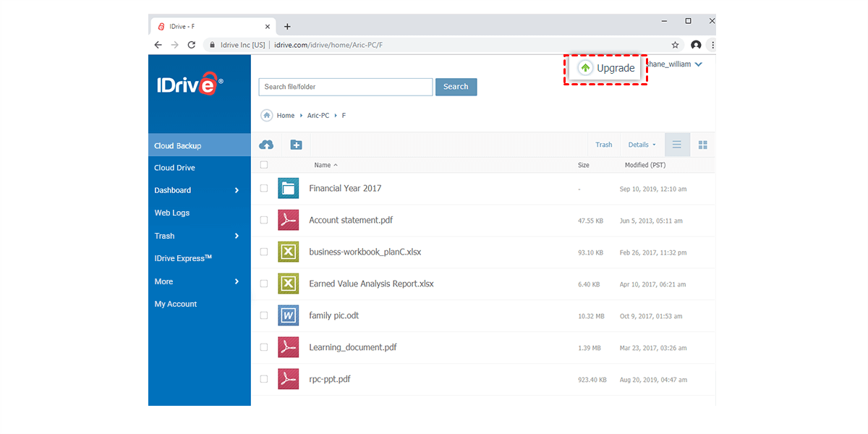Open the Details dropdown
Screen dimensions: 868x434
pyautogui.click(x=642, y=145)
